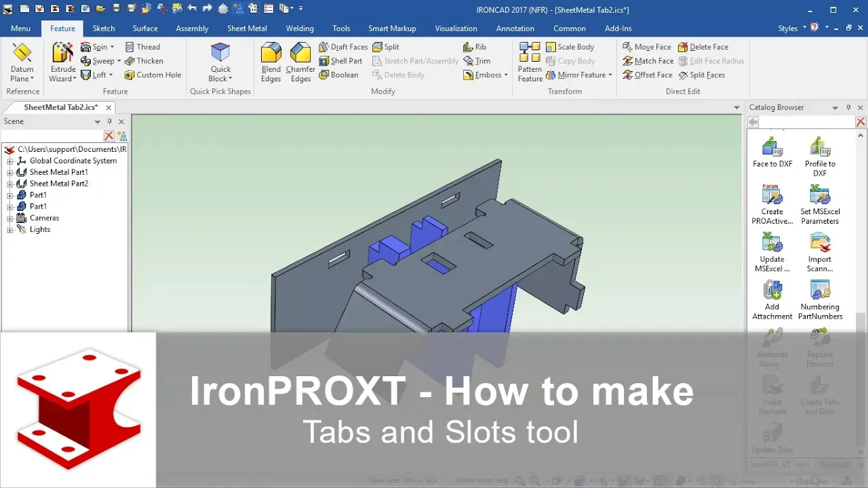Choose Face to DXF in catalog
Screen dimensions: 868x488
pos(772,152)
